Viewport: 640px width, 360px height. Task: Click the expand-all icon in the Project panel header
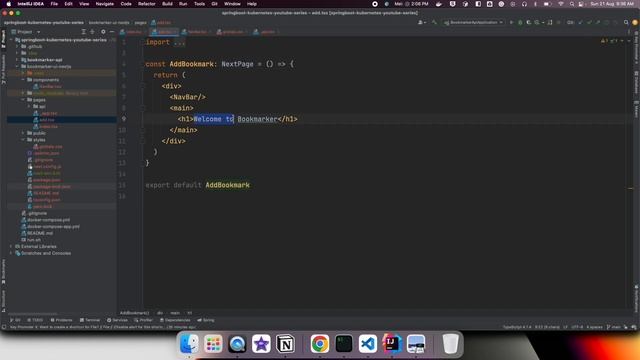point(83,32)
